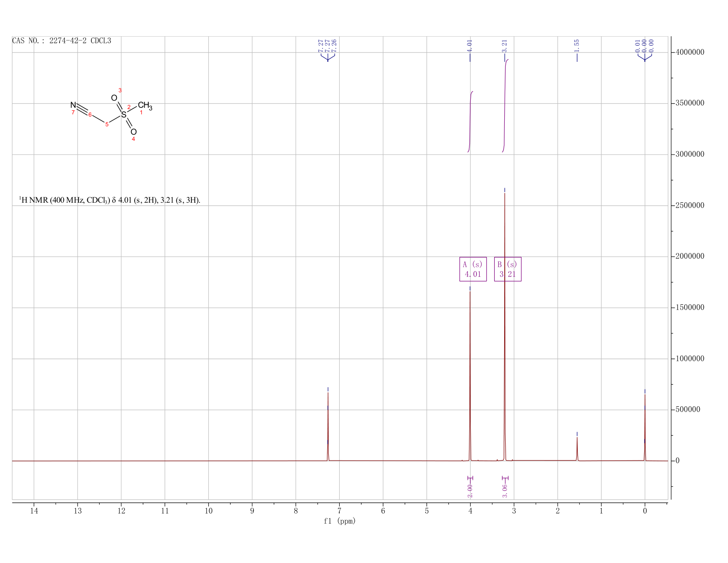This screenshot has height=563, width=728.
Task: Click the integral value 2.00 below baseline
Action: pyautogui.click(x=470, y=491)
